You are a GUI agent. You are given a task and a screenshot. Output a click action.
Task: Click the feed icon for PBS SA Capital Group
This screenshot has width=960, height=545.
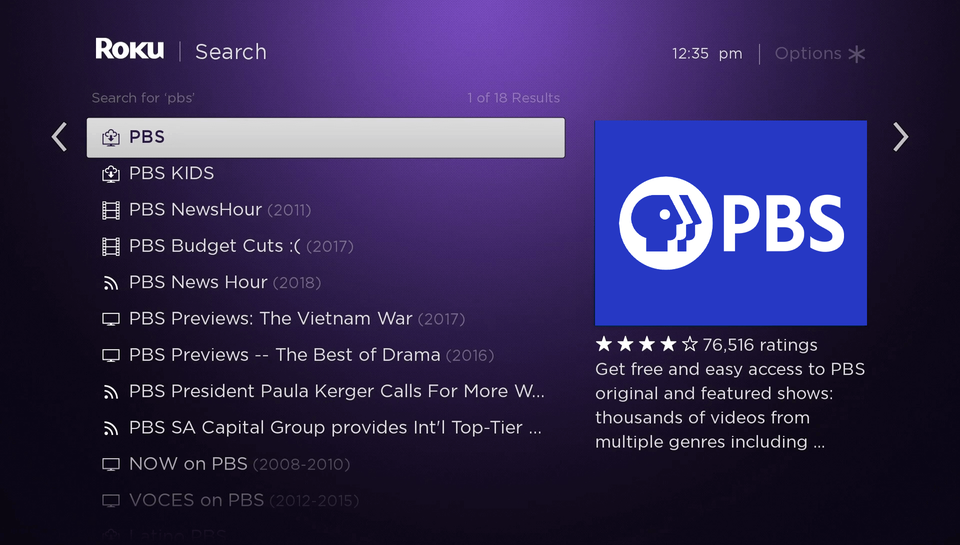tap(111, 428)
